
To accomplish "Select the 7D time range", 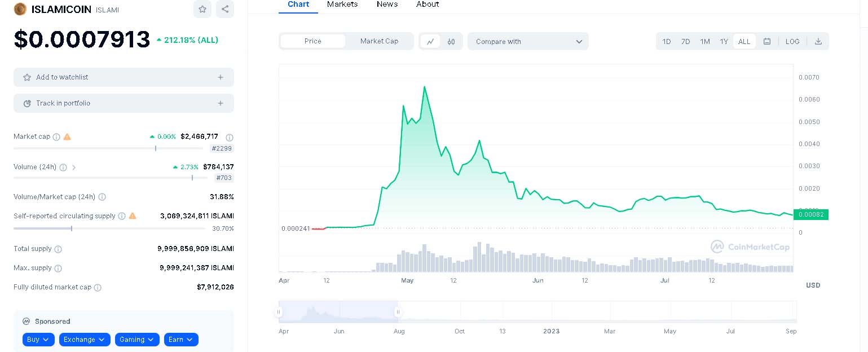I will (686, 41).
